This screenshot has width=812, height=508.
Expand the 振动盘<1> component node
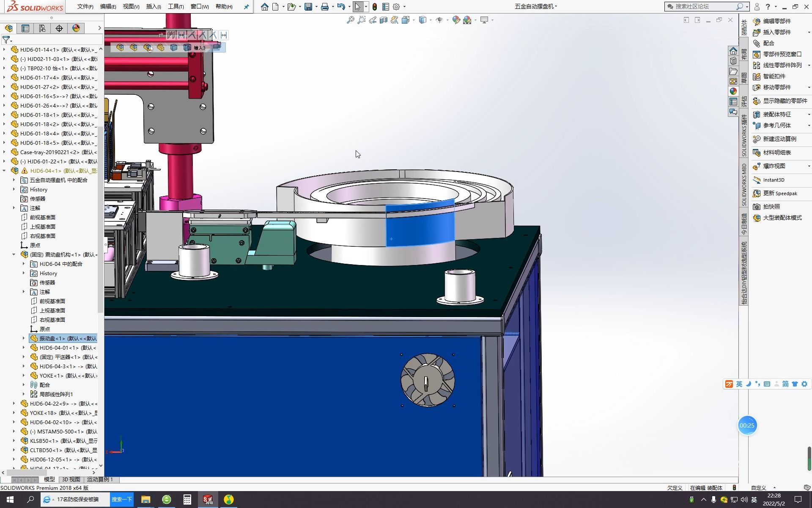[24, 338]
